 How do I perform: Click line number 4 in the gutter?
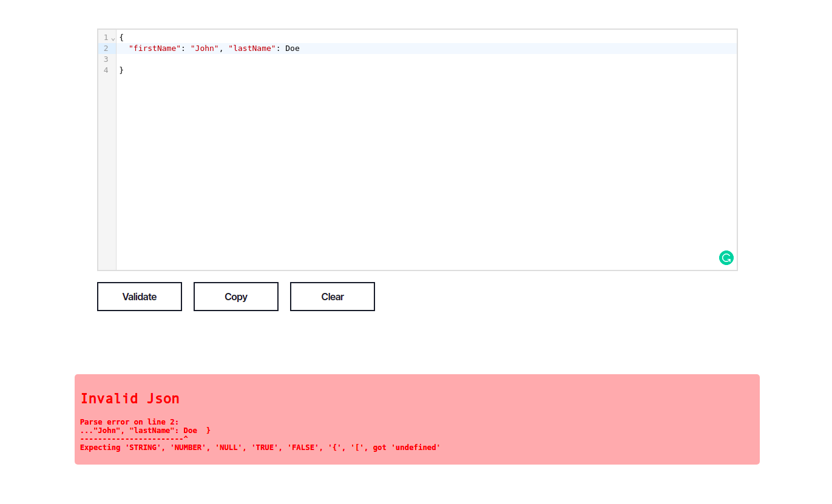(106, 70)
